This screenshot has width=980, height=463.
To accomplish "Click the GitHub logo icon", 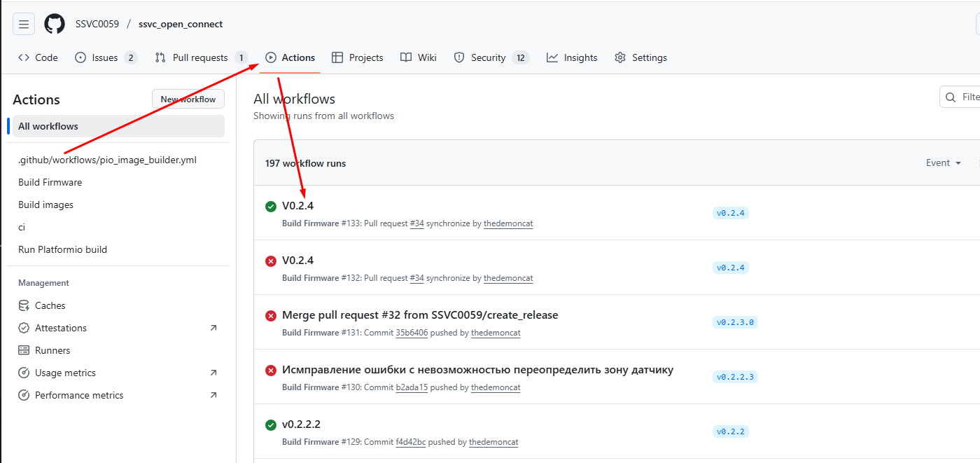I will click(55, 25).
